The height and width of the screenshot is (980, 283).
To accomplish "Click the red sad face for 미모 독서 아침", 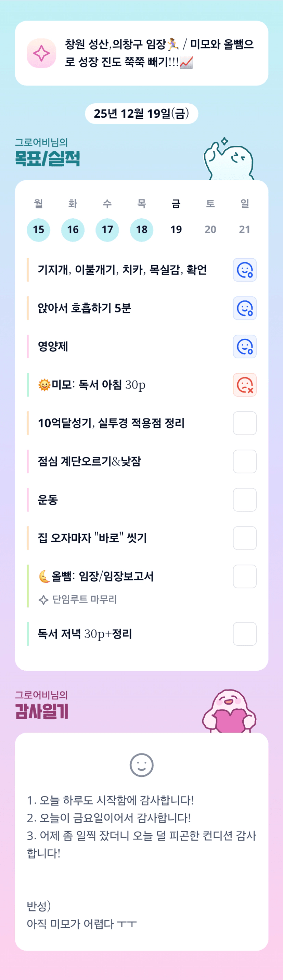I will [245, 385].
